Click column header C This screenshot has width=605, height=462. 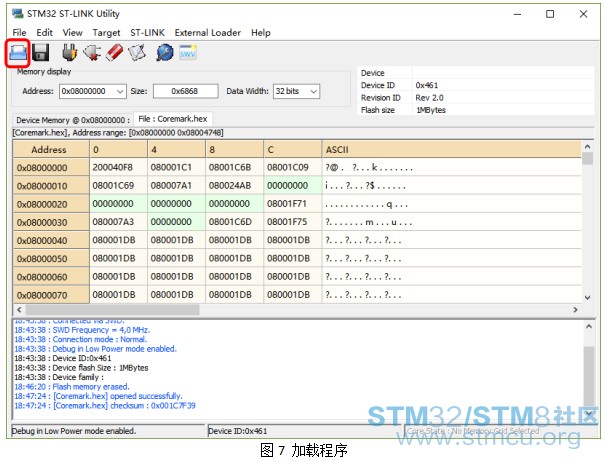tap(293, 150)
